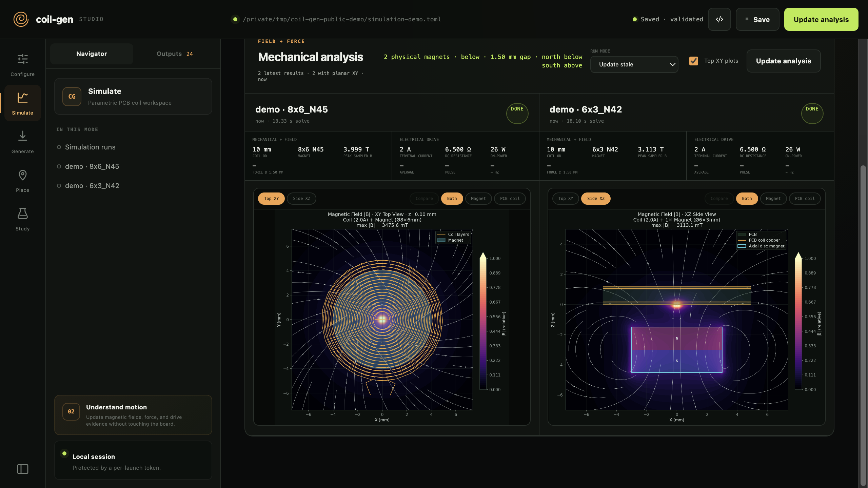Image resolution: width=868 pixels, height=488 pixels.
Task: Click the green Update analysis header button
Action: pyautogui.click(x=821, y=19)
